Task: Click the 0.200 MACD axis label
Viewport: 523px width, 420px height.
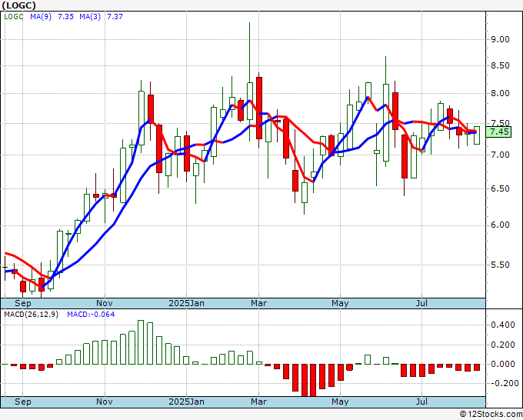Action: 503,345
